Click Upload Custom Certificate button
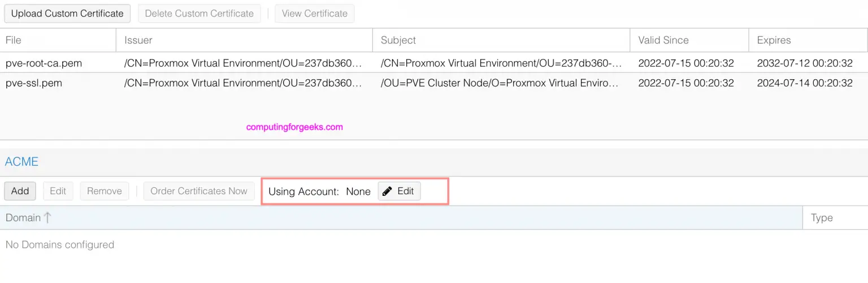 tap(67, 14)
